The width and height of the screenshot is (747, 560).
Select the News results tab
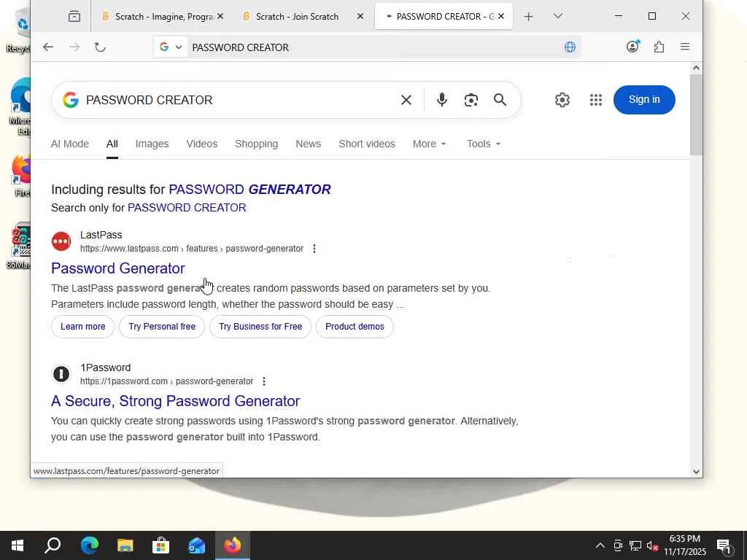pos(309,144)
